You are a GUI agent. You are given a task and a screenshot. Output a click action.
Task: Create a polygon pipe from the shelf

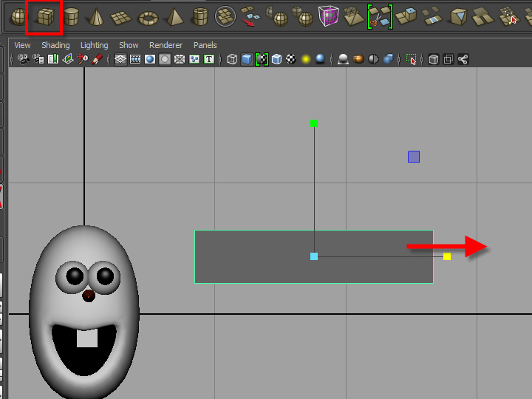(200, 16)
